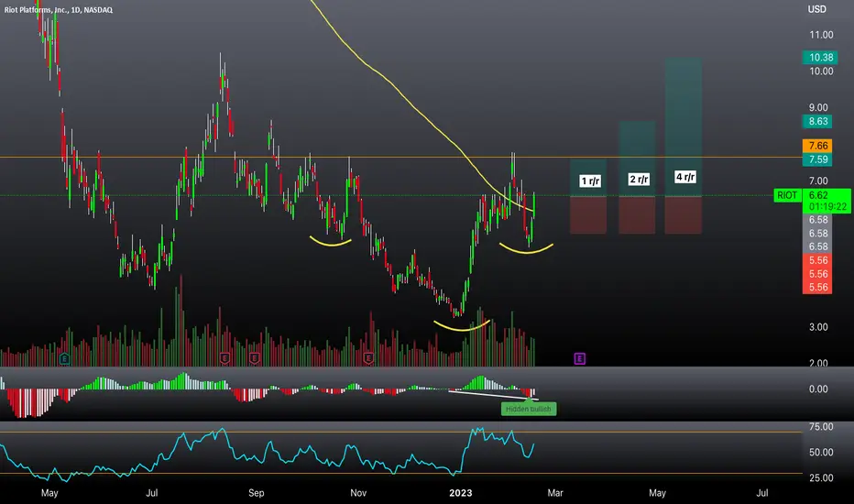
Task: Click the 75.00 RSI scale value
Action: (x=821, y=427)
